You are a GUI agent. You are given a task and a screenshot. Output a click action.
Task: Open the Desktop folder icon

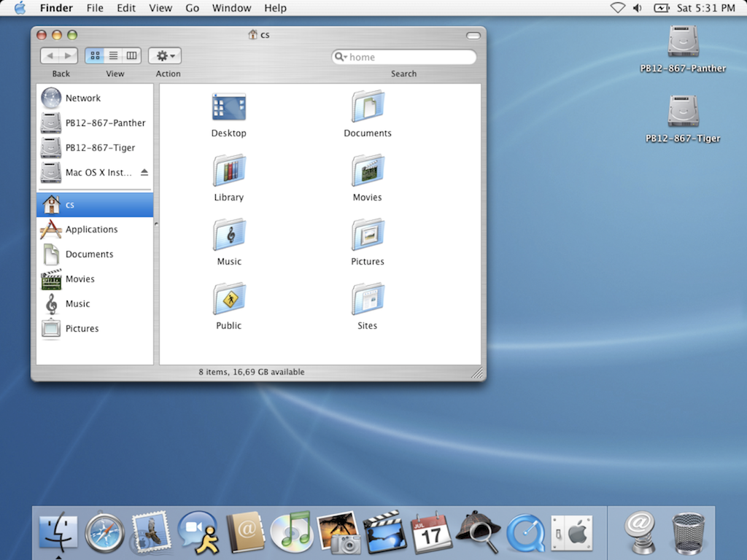(x=228, y=106)
